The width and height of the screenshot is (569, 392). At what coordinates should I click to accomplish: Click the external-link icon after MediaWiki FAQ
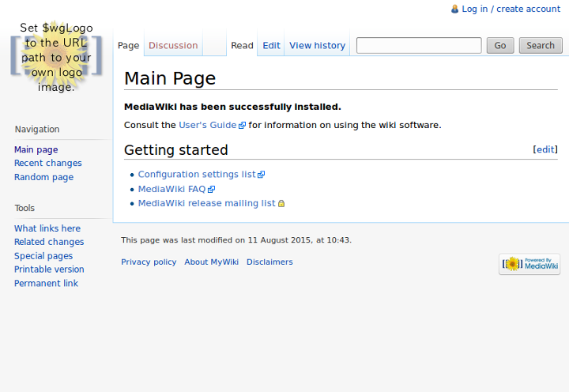click(211, 189)
